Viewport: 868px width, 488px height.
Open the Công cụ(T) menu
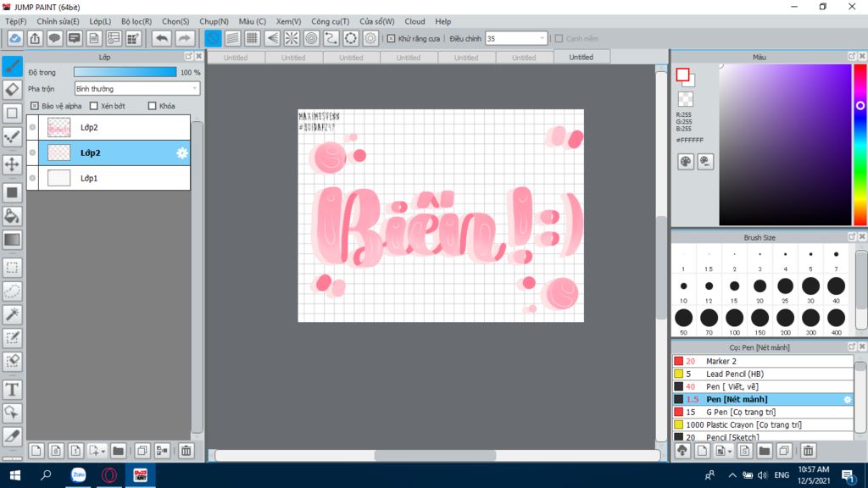[x=330, y=21]
